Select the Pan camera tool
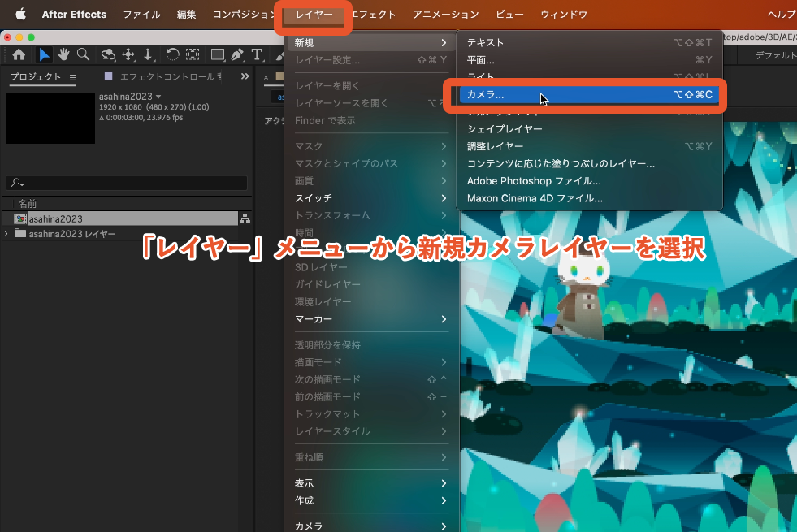 tap(128, 54)
